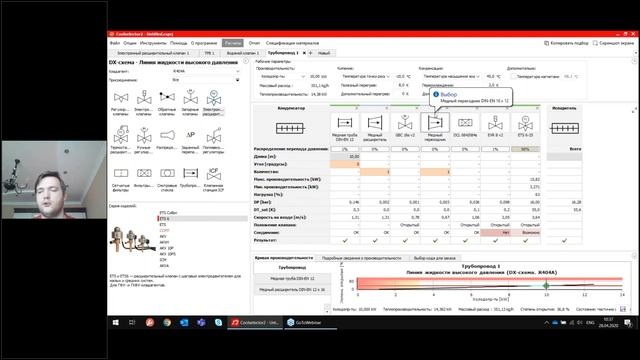
Task: Switch to the Расчет view tab
Action: pos(233,43)
